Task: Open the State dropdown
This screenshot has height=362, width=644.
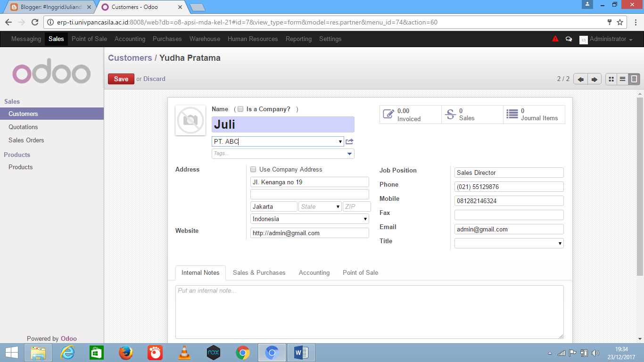Action: (x=320, y=206)
